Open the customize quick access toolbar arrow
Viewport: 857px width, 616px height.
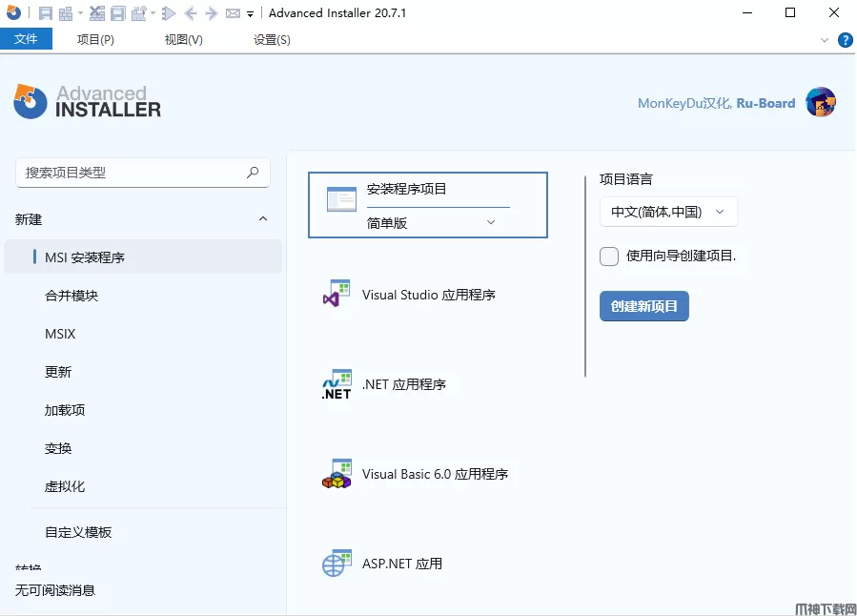250,14
